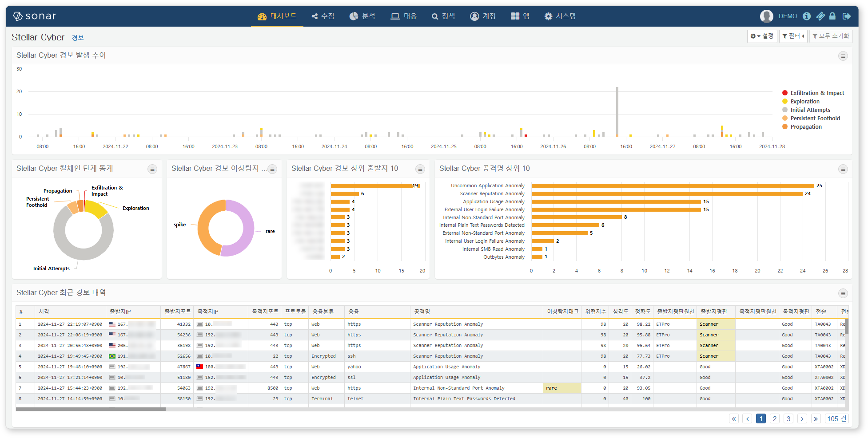Open the 시스템 system menu

(560, 16)
